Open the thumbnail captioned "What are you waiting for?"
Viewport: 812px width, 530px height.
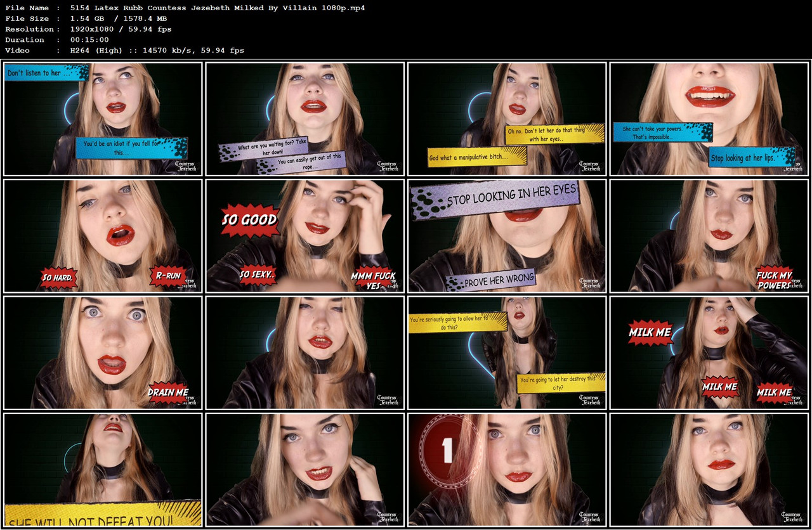[305, 119]
